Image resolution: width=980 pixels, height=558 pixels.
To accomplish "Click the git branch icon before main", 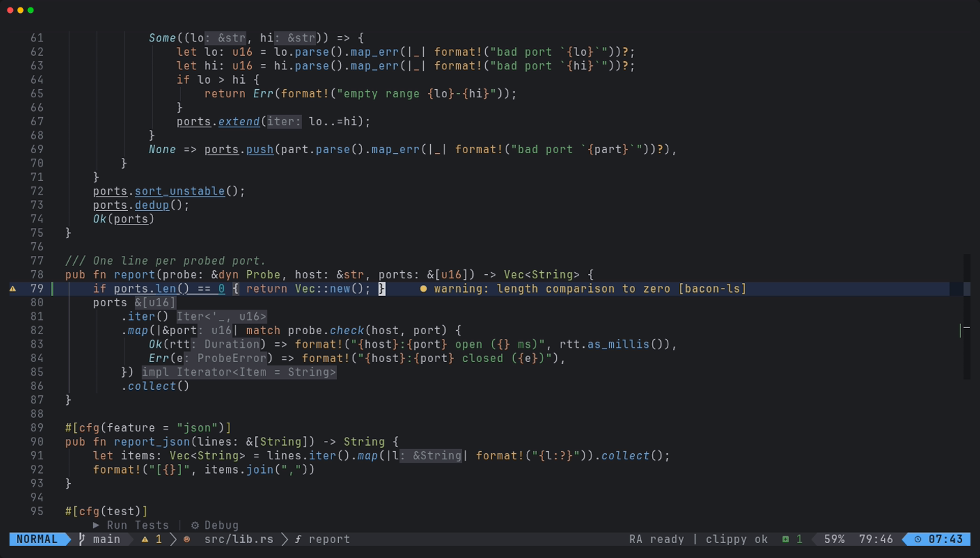I will click(x=82, y=539).
